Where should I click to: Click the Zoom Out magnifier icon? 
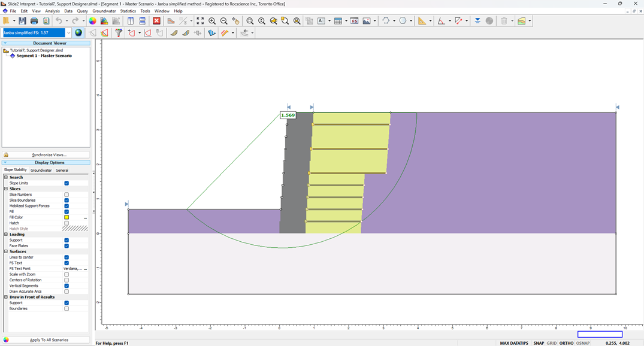pyautogui.click(x=224, y=21)
